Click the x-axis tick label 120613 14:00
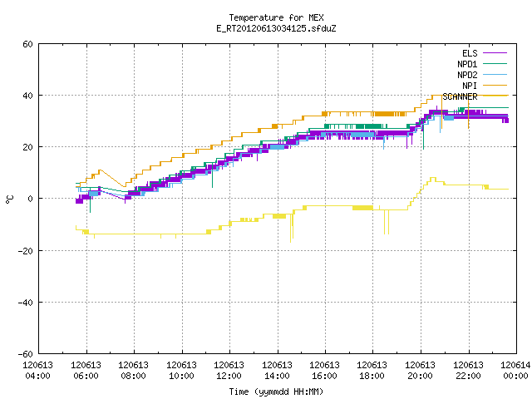Viewport: 532px width, 399px height. point(277,371)
